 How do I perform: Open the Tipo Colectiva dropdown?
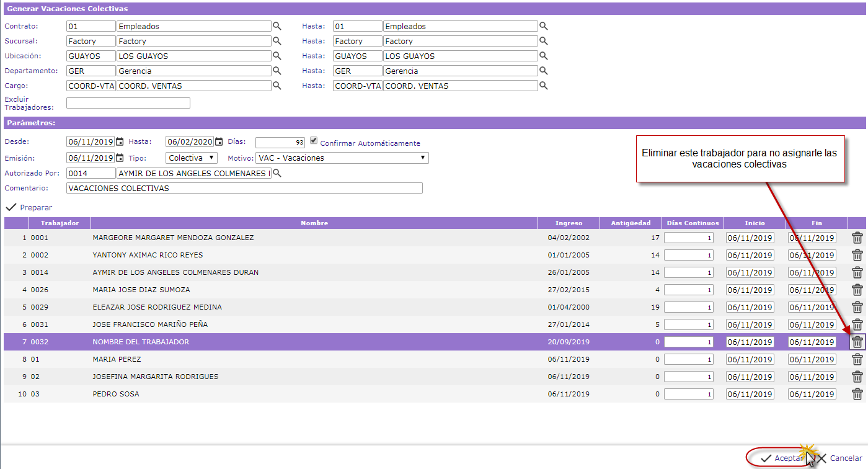(192, 158)
